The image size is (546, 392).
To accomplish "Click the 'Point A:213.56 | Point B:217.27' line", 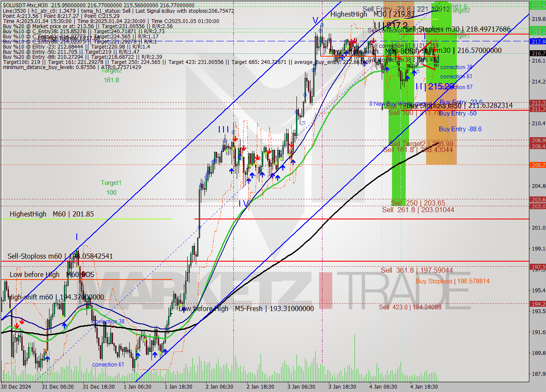I will click(x=60, y=16).
